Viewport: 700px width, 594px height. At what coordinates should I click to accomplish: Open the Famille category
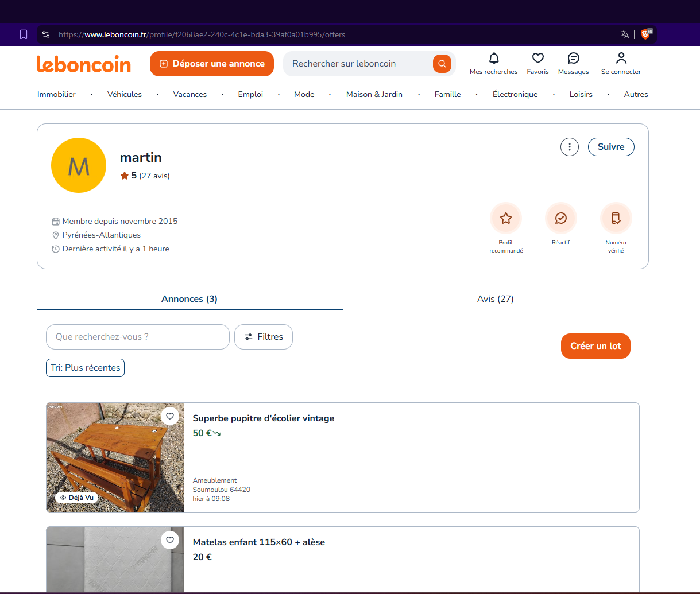coord(448,94)
